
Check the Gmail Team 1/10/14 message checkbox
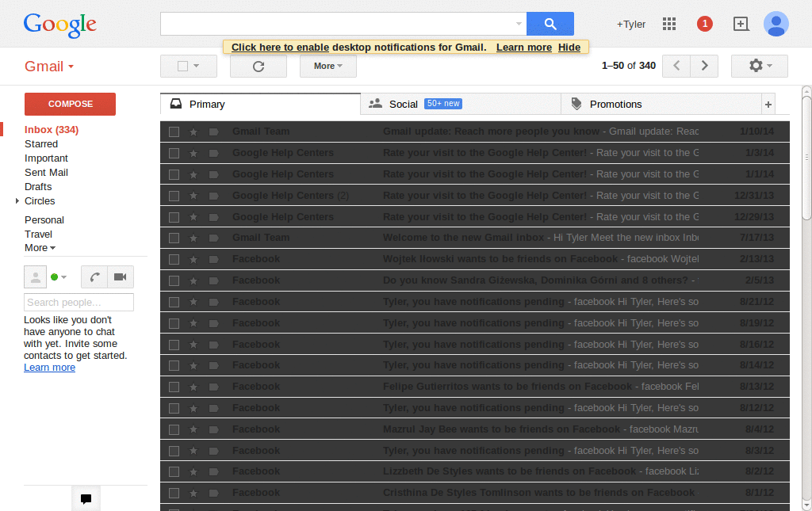[174, 132]
